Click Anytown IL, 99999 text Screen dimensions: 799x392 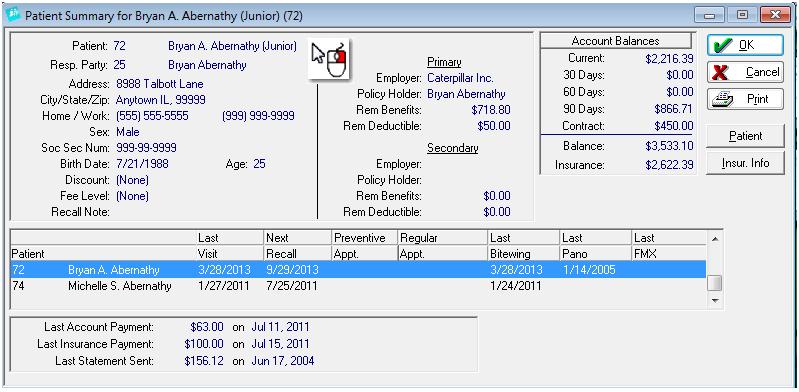[x=161, y=100]
